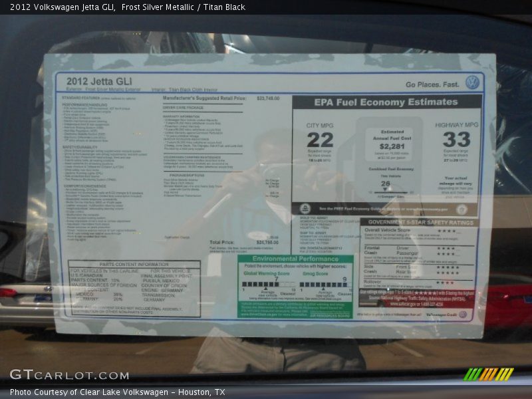Click the "Global Warming Score" label
Image resolution: width=532 pixels, height=399 pixels.
pos(267,273)
